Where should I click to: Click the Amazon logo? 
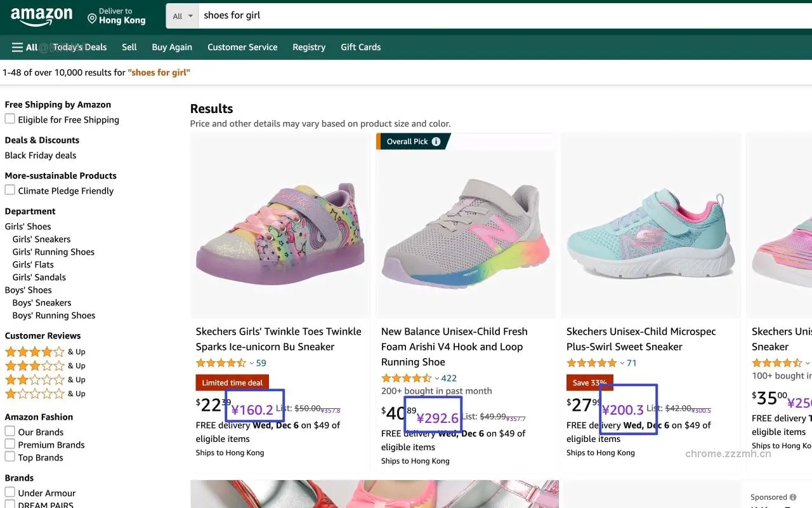pos(41,16)
